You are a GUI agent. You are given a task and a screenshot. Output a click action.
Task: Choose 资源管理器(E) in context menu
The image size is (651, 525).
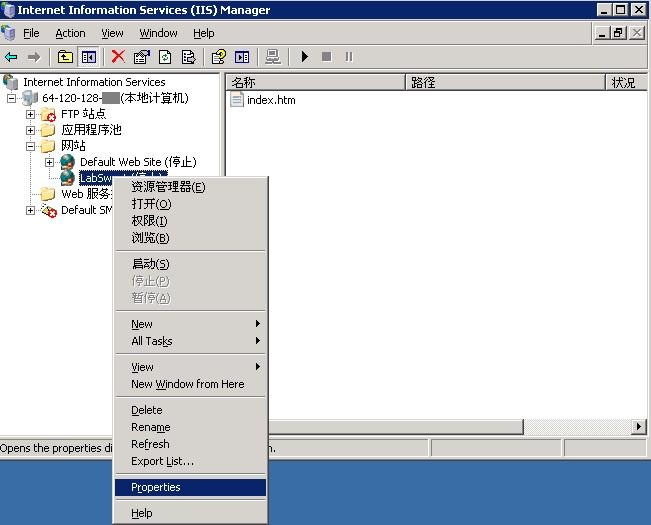point(191,187)
